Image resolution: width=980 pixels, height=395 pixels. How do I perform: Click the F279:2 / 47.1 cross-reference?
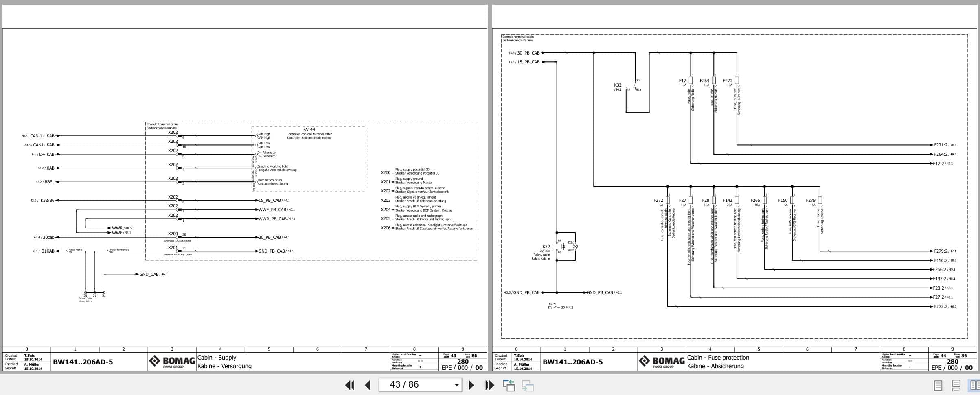click(x=945, y=251)
